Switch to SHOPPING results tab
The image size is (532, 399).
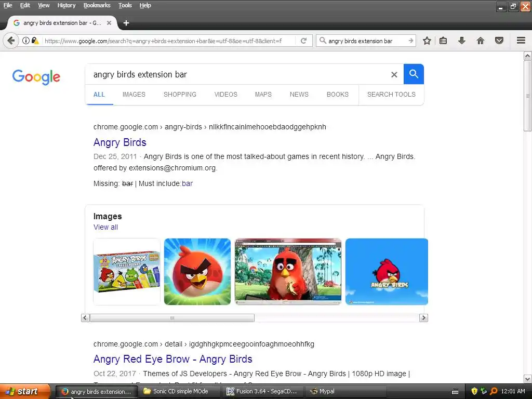pos(180,95)
